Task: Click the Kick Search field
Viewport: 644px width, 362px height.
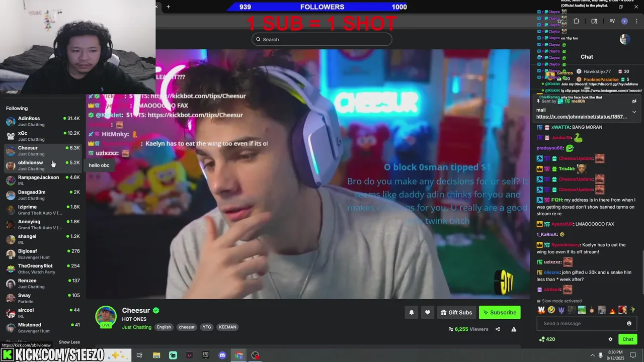Action: click(322, 39)
